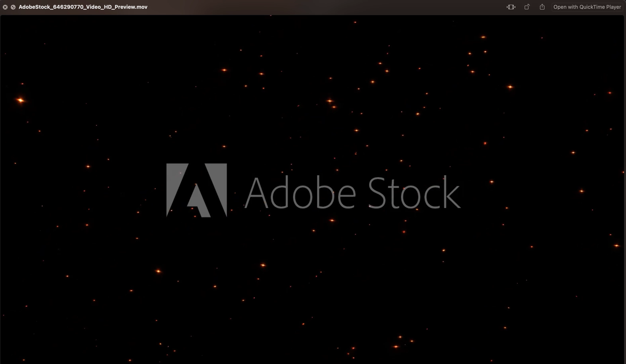Click the AdobeStock_646290770 file name title
This screenshot has height=364, width=626.
(x=83, y=7)
